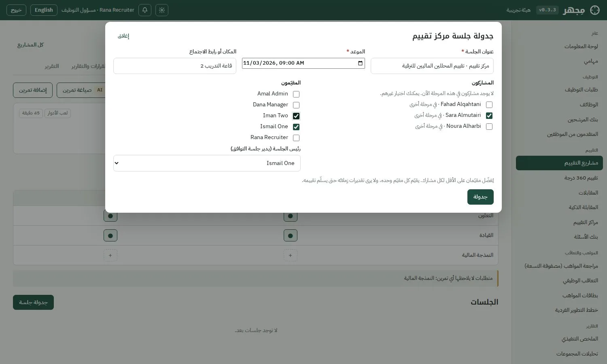Viewport: 607px width, 364px height.
Task: Toggle the left dot cell in القيادة row
Action: coord(110,235)
